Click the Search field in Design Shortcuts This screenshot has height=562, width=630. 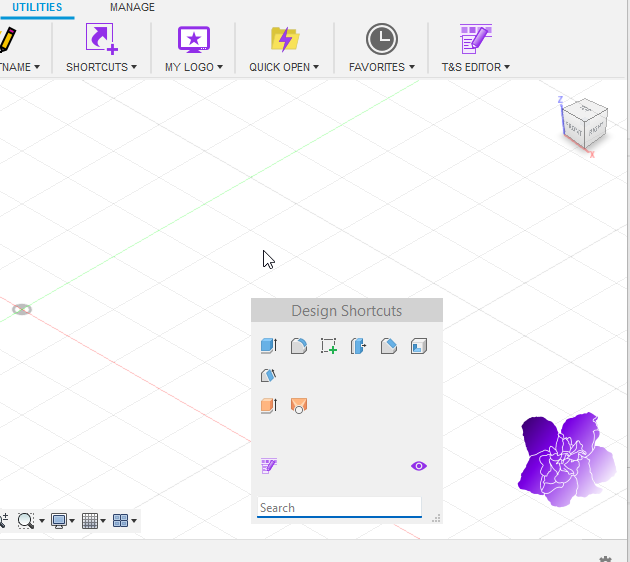coord(340,508)
